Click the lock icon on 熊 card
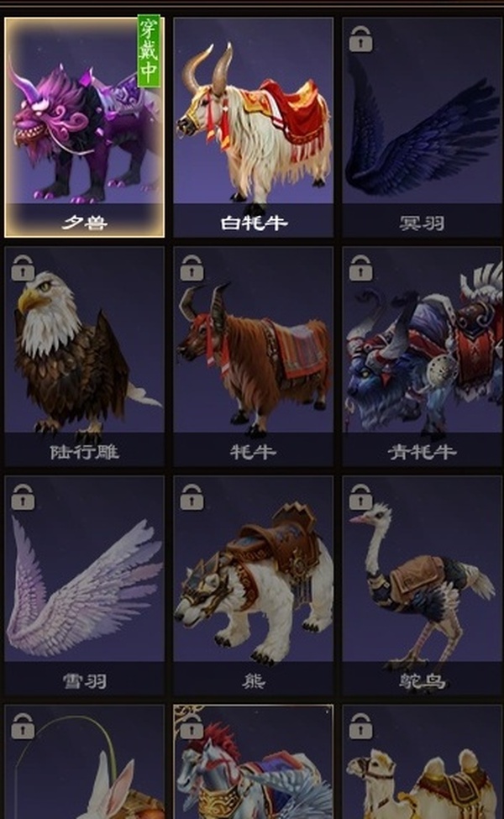The image size is (504, 819). coord(192,496)
